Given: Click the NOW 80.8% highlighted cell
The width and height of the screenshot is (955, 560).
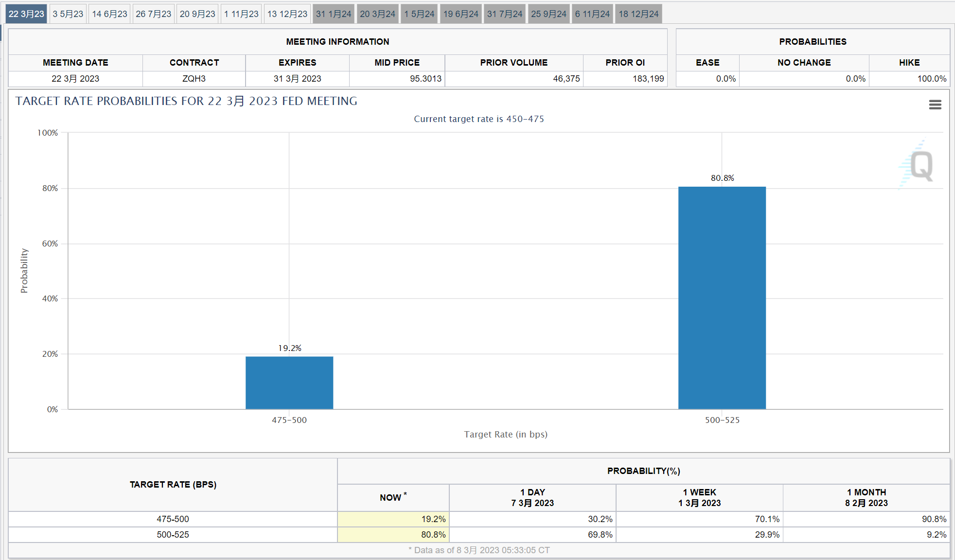Looking at the screenshot, I should click(x=393, y=534).
